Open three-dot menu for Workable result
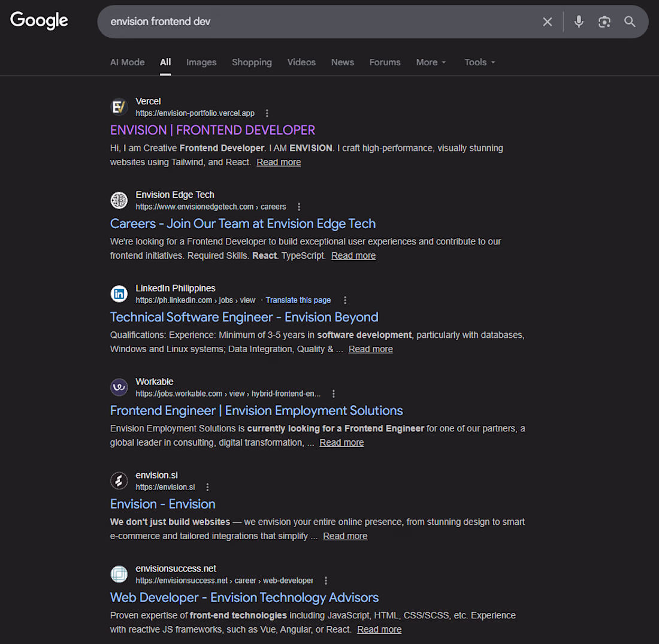The width and height of the screenshot is (659, 644). click(x=334, y=394)
